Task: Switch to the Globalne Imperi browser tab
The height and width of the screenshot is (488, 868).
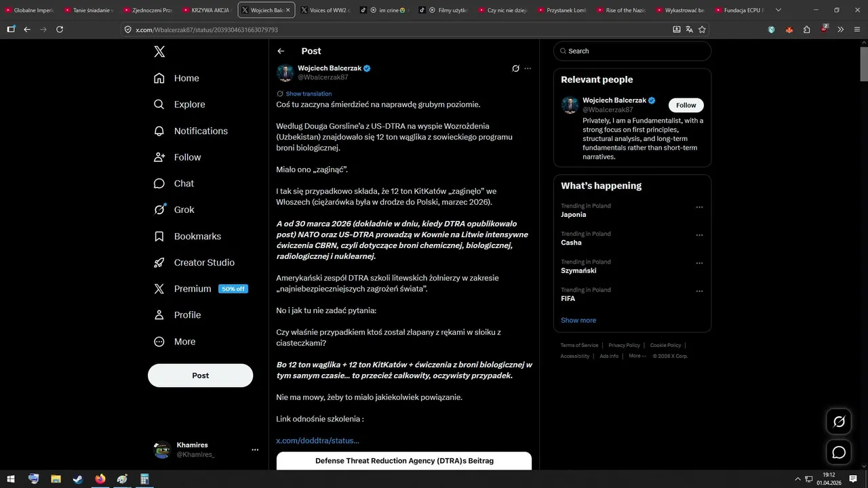Action: (x=28, y=10)
